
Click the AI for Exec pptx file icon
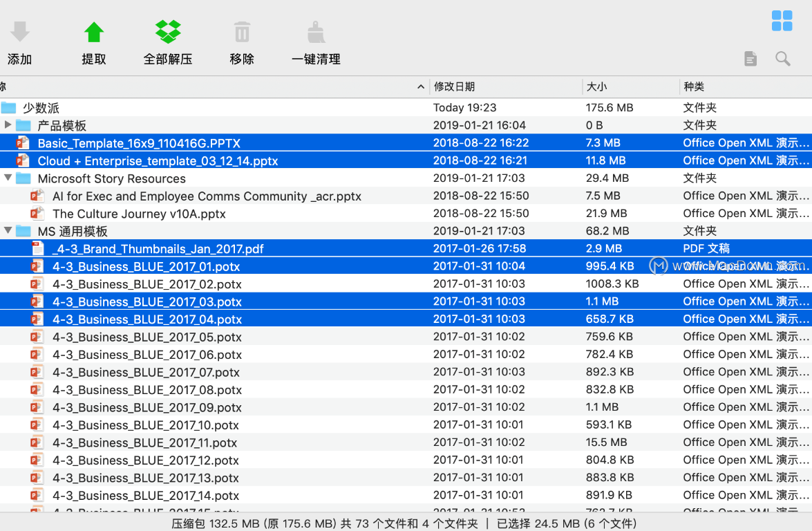point(37,196)
